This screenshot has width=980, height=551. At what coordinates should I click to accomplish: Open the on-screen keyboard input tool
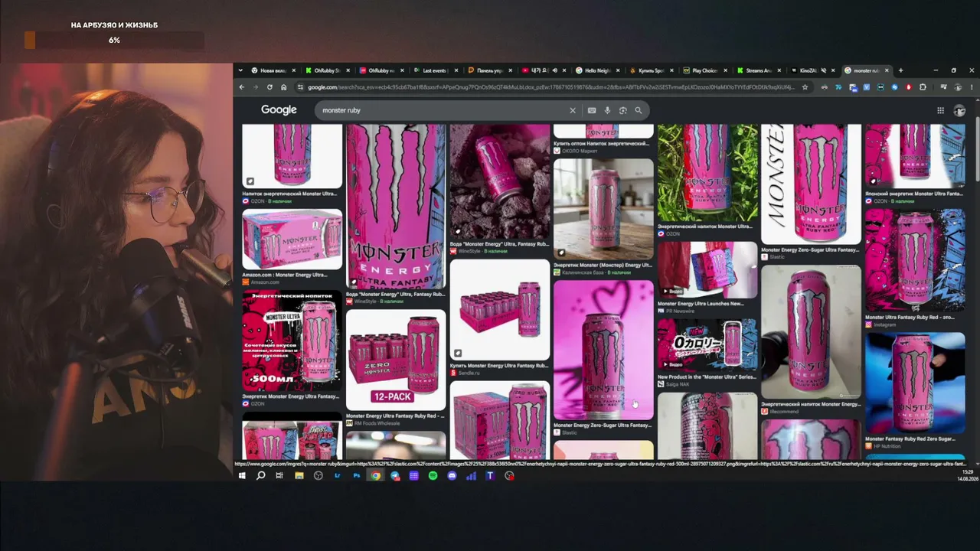pos(592,110)
